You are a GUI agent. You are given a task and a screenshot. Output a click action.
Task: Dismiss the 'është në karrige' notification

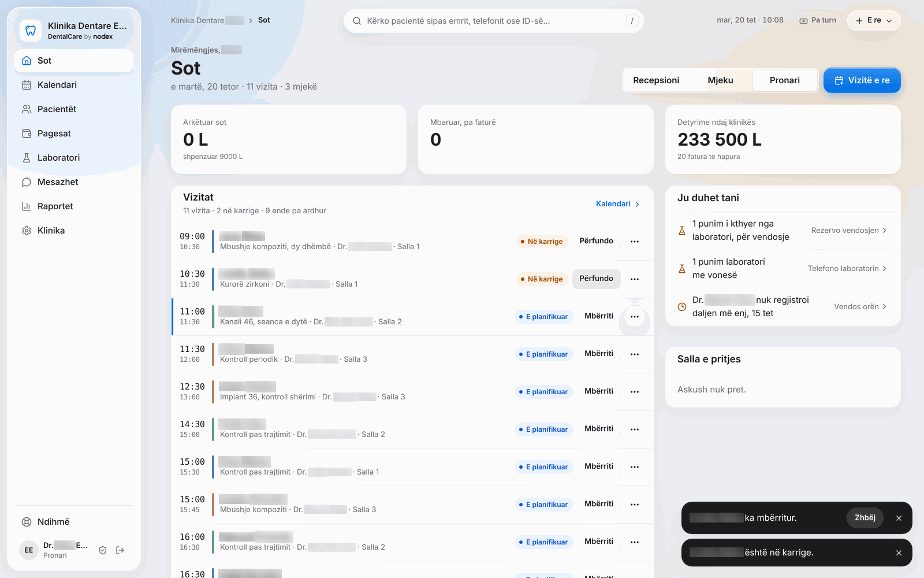click(x=899, y=553)
